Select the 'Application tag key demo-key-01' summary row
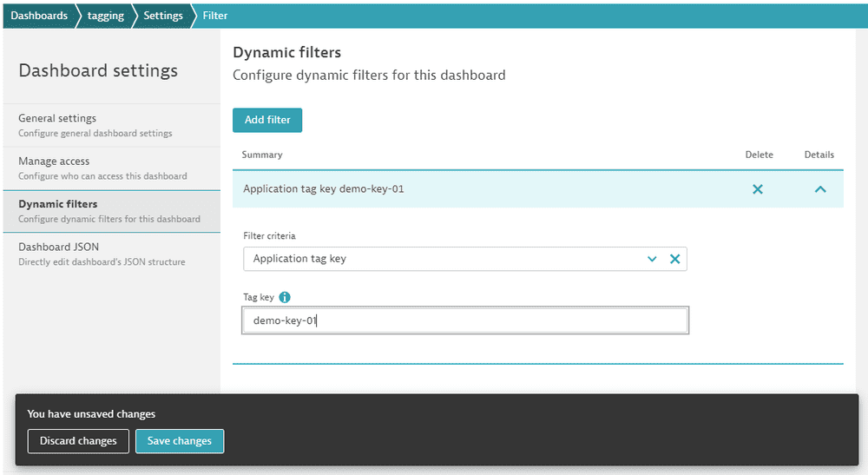 pyautogui.click(x=537, y=189)
